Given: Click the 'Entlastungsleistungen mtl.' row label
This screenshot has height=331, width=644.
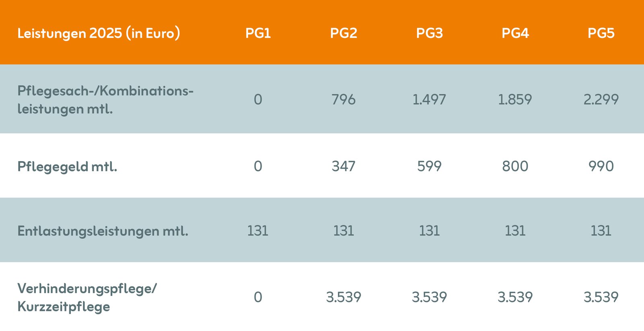Looking at the screenshot, I should tap(103, 231).
